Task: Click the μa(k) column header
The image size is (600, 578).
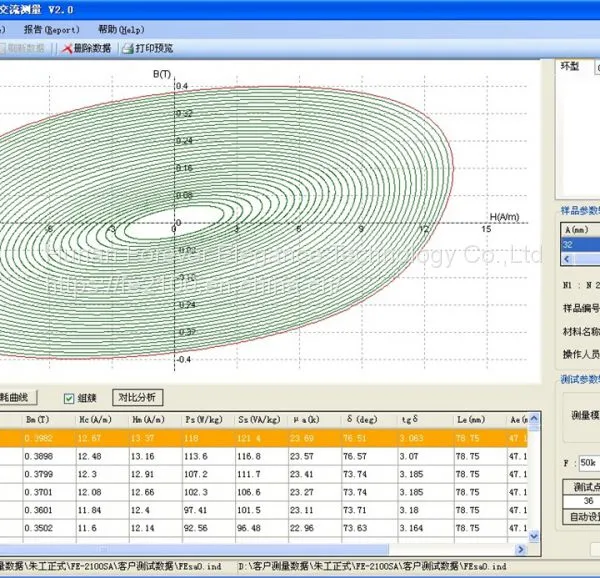Action: [314, 420]
